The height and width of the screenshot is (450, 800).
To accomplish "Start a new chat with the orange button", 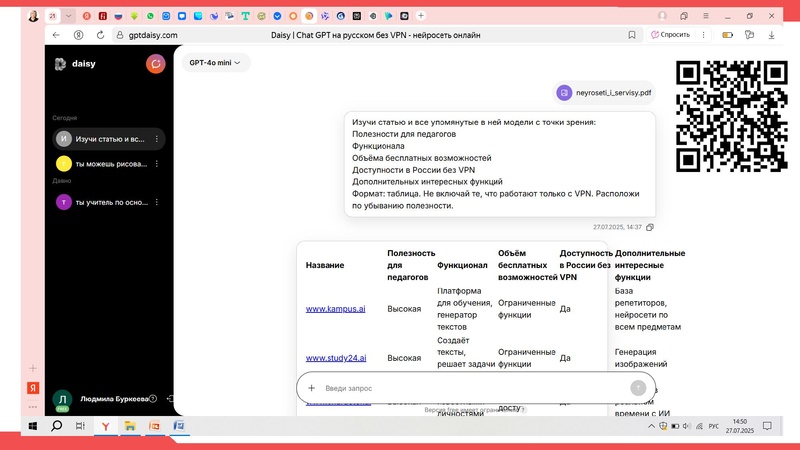I will point(156,64).
